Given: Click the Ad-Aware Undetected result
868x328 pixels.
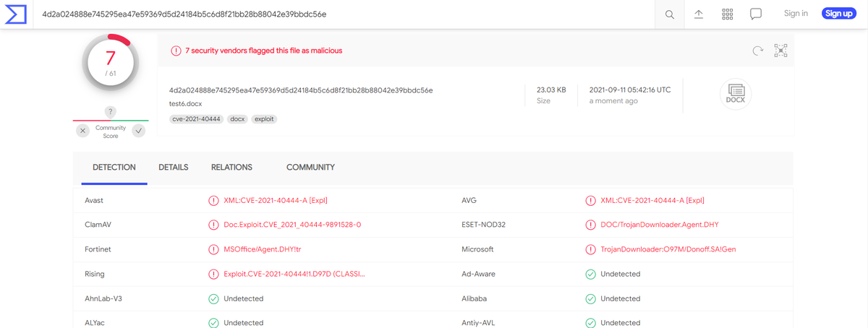Looking at the screenshot, I should click(620, 274).
